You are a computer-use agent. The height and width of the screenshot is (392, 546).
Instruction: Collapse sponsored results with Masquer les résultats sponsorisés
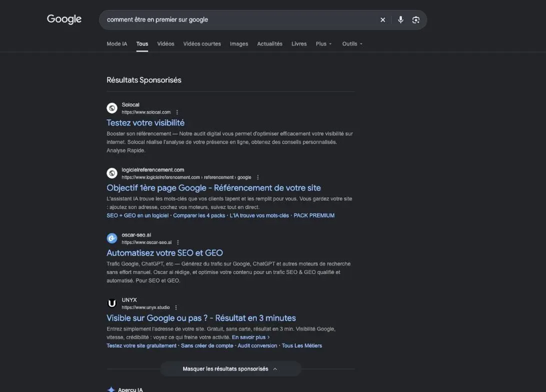pos(230,368)
